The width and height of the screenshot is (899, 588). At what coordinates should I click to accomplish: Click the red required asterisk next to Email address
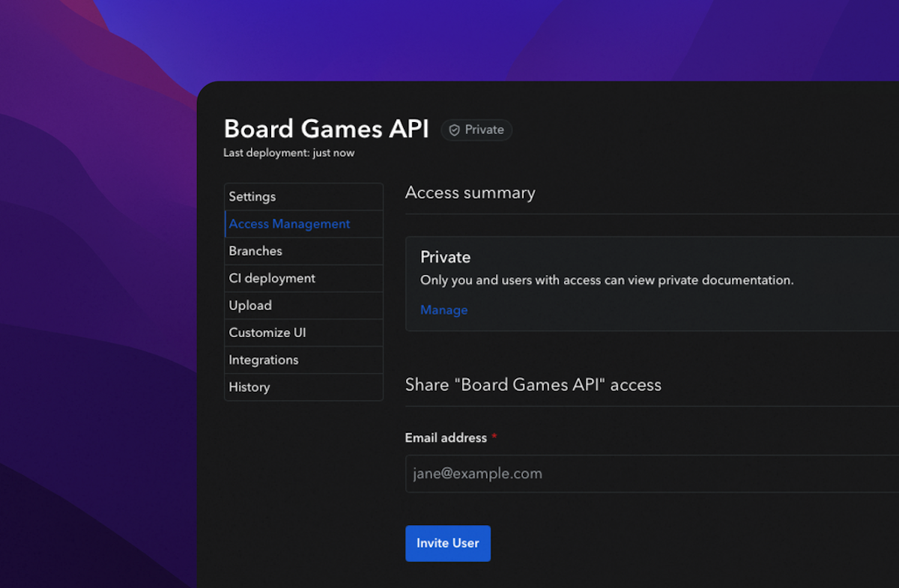click(x=494, y=437)
